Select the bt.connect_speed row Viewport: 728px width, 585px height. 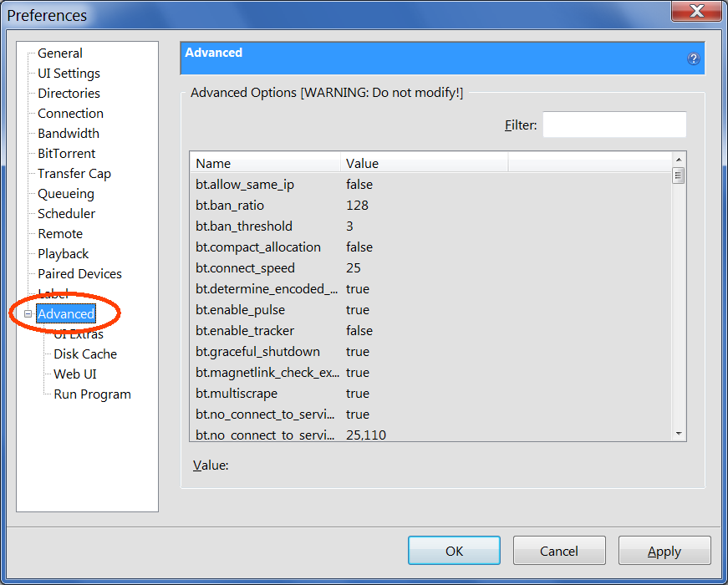coord(430,268)
